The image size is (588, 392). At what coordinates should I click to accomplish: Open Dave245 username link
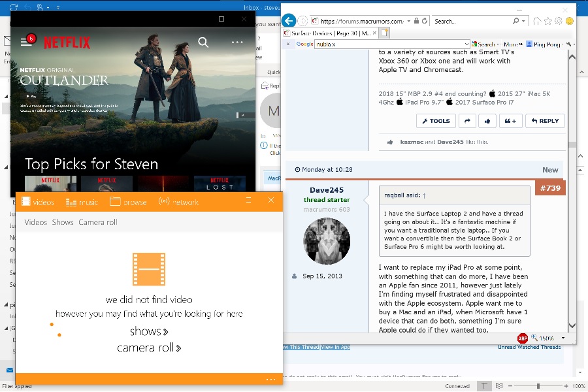coord(326,190)
